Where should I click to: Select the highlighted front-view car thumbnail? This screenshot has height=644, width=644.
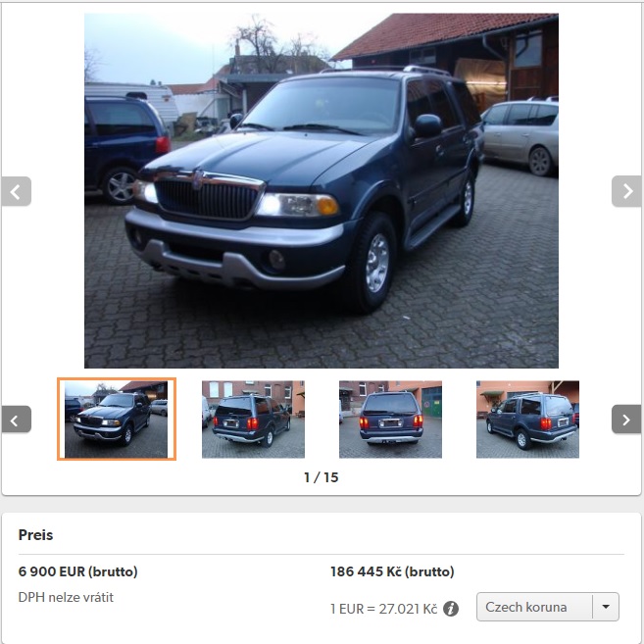point(117,419)
